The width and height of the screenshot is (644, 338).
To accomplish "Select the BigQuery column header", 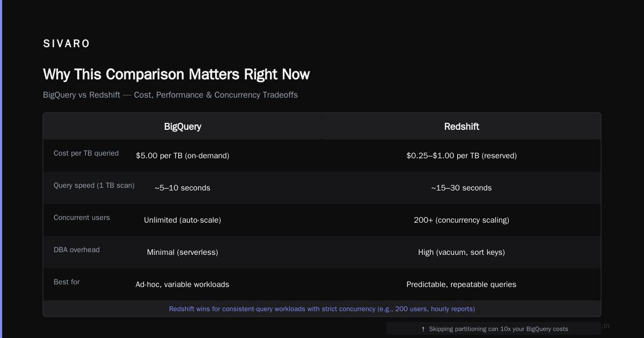I will click(x=182, y=127).
